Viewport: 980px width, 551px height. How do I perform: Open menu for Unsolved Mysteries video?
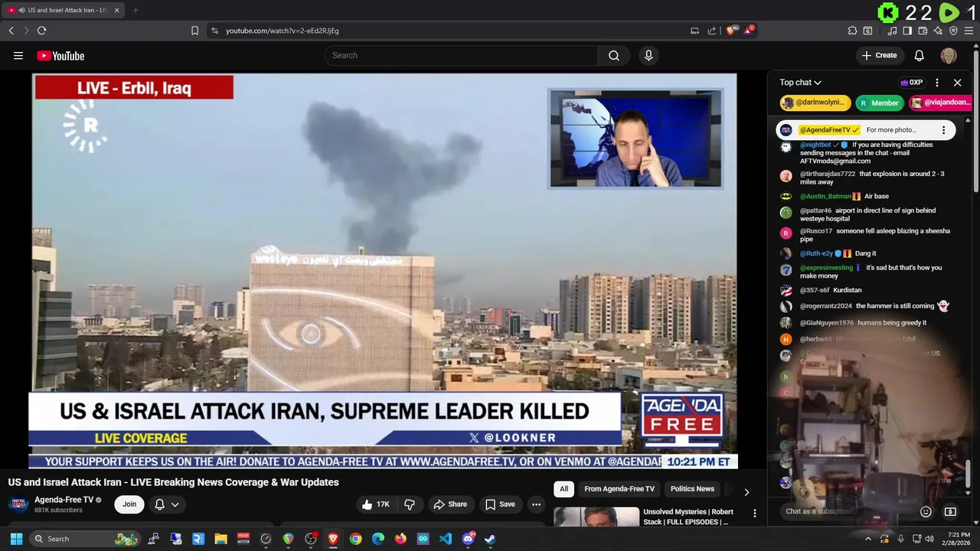[754, 514]
